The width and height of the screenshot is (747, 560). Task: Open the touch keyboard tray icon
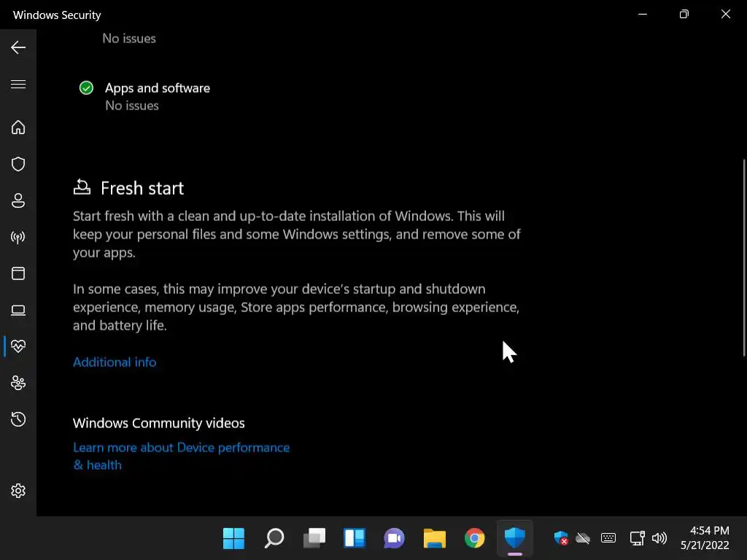click(x=608, y=538)
